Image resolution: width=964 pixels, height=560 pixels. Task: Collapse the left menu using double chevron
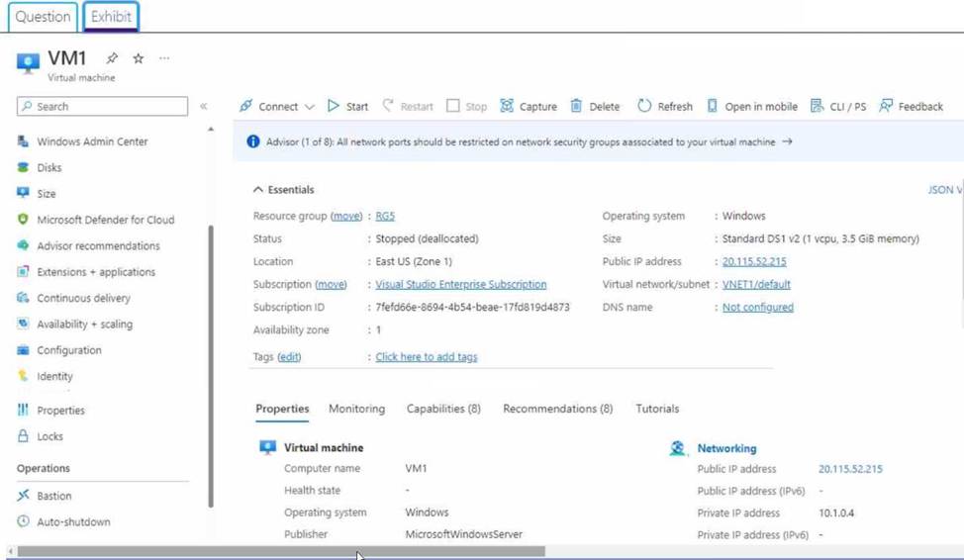[x=204, y=106]
